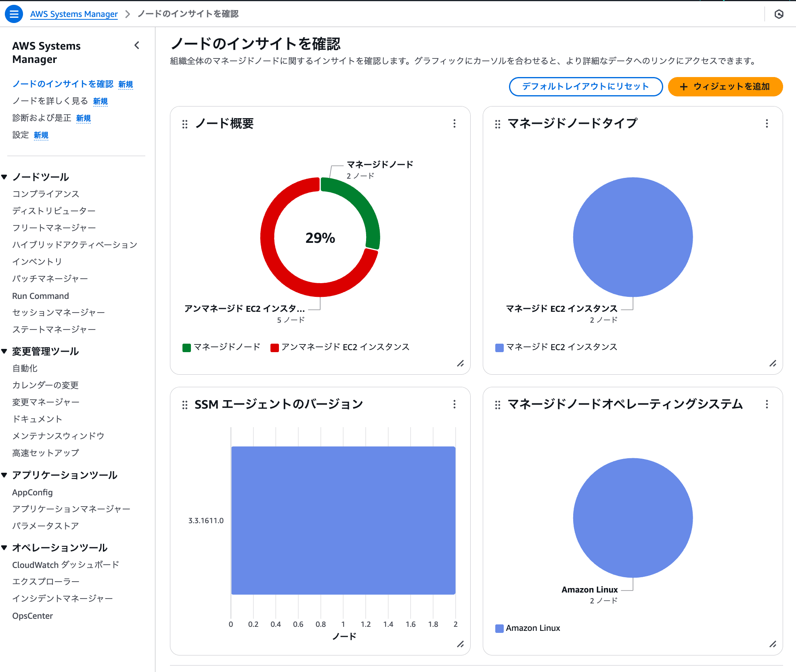The height and width of the screenshot is (672, 796).
Task: Toggle green マネージドノード legend swatch
Action: tap(186, 348)
